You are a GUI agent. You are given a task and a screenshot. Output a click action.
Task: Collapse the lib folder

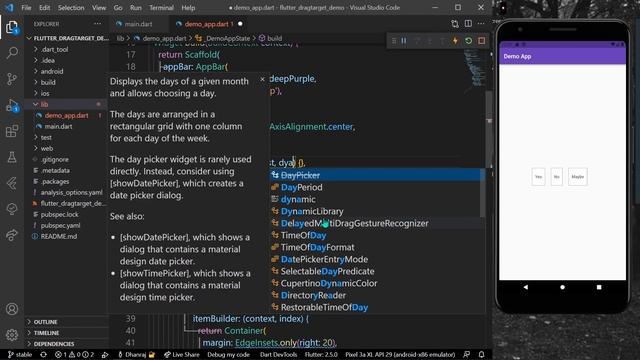pos(44,104)
